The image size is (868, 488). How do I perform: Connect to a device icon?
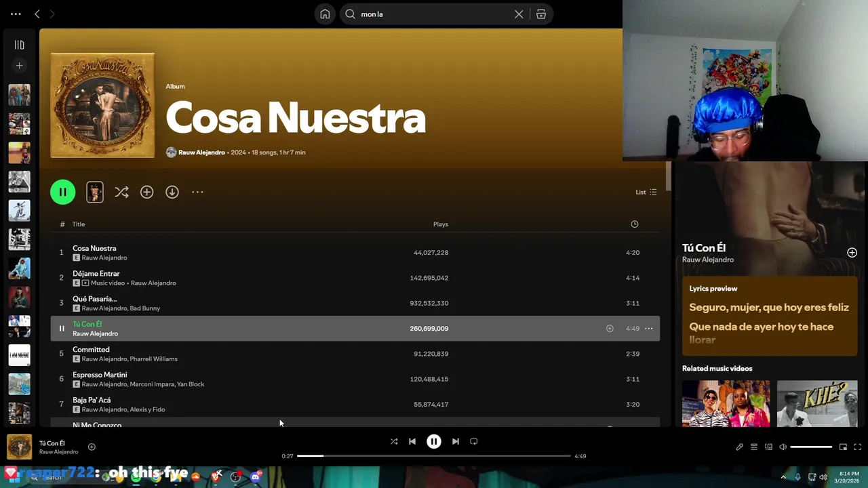[768, 447]
